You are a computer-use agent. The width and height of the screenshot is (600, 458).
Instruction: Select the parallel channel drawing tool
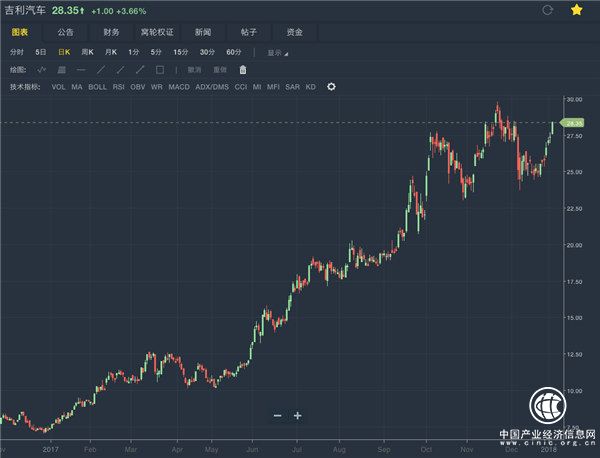62,69
